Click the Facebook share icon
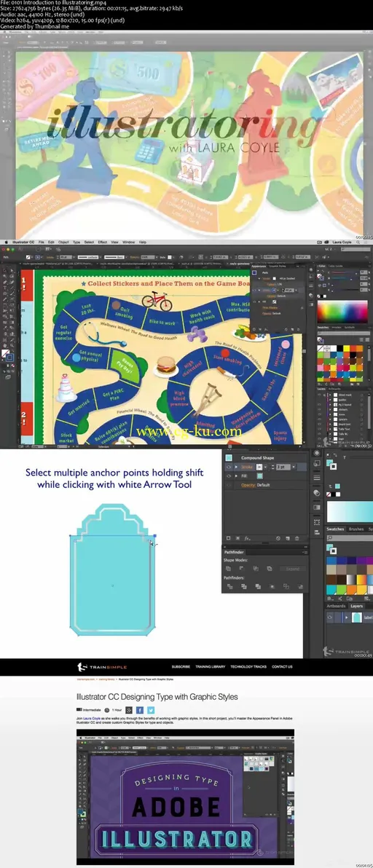Viewport: 373px width, 868px height. pos(139,710)
